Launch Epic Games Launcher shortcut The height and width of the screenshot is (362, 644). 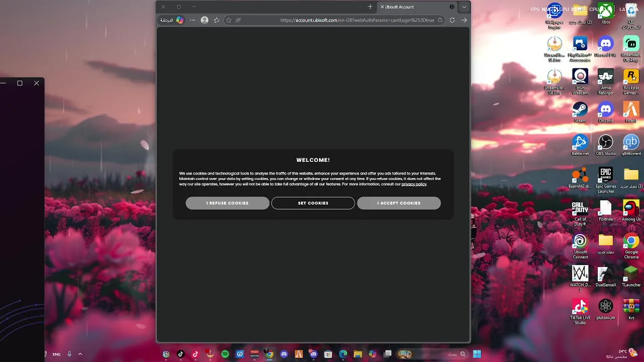tap(606, 180)
